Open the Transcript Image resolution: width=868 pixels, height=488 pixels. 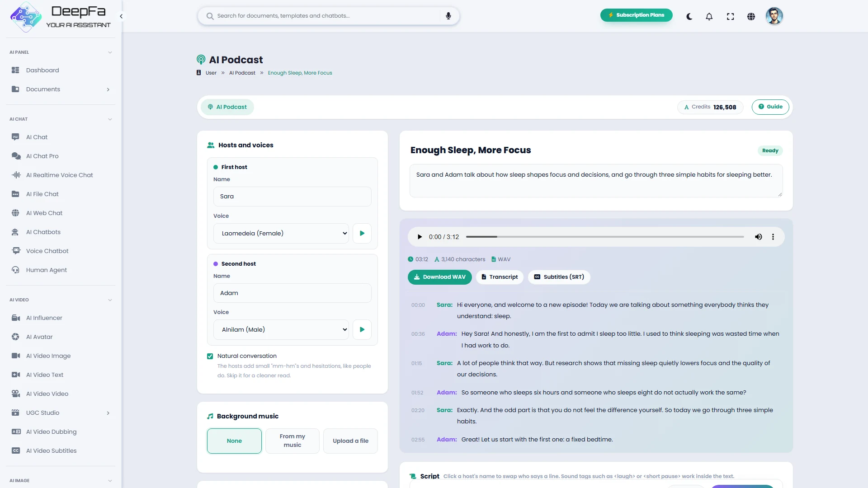click(x=500, y=277)
